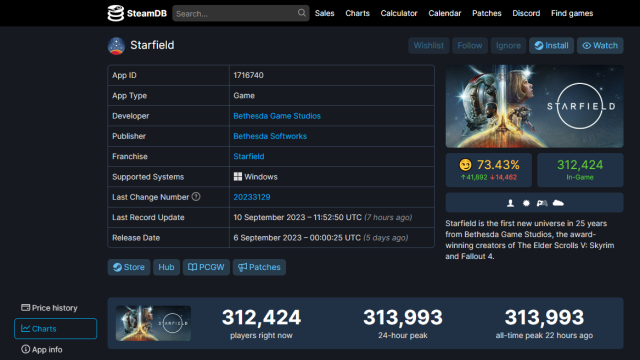Open the Sales menu item
Viewport: 640px width, 360px height.
tap(324, 13)
